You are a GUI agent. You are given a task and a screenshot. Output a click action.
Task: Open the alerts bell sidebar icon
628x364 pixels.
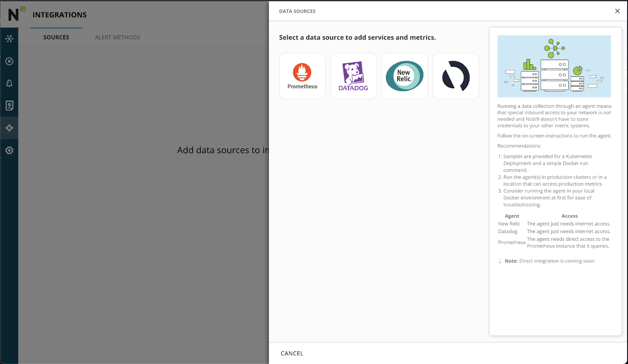(x=9, y=83)
